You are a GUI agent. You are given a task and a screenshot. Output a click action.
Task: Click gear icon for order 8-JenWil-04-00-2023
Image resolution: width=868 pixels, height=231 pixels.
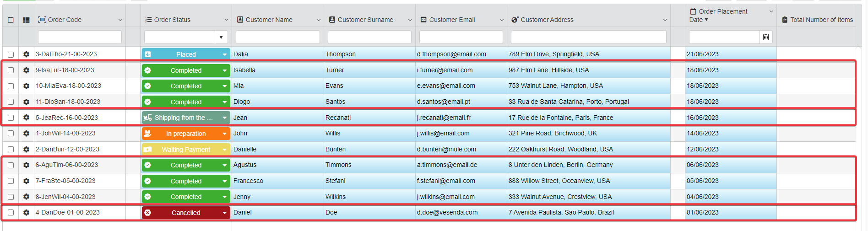(26, 197)
